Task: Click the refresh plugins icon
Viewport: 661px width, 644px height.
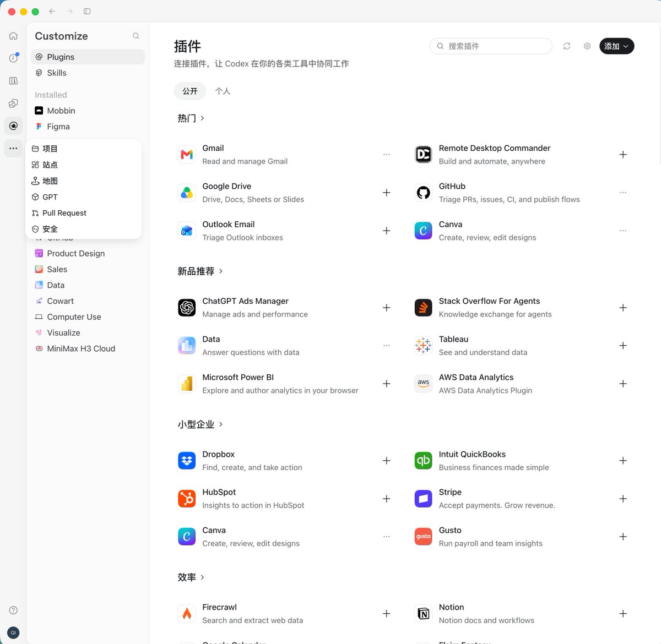Action: pos(567,46)
